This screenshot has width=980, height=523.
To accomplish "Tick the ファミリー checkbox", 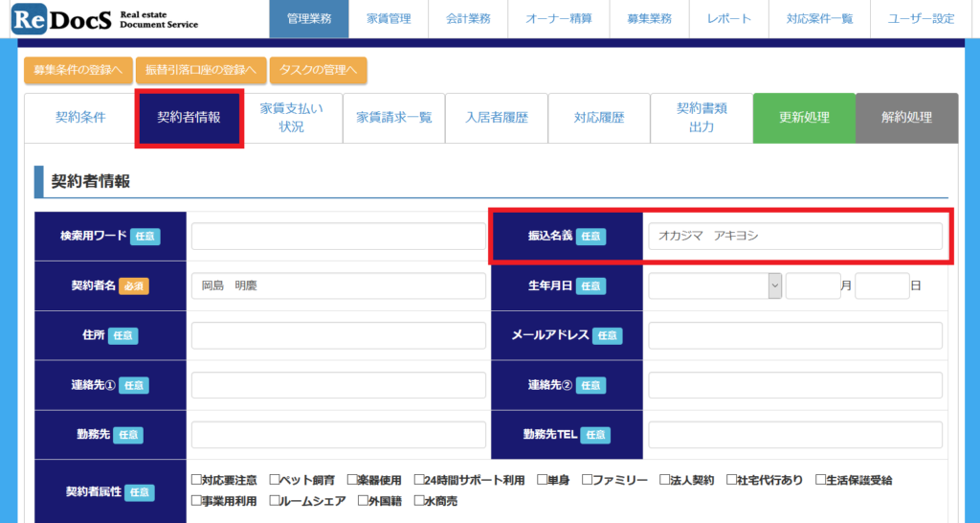I will [x=584, y=480].
